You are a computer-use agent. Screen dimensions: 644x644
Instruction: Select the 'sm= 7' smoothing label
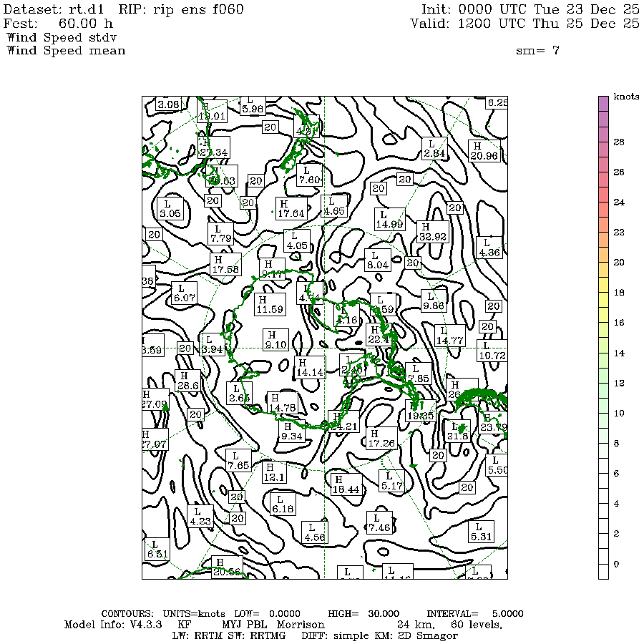(x=537, y=51)
